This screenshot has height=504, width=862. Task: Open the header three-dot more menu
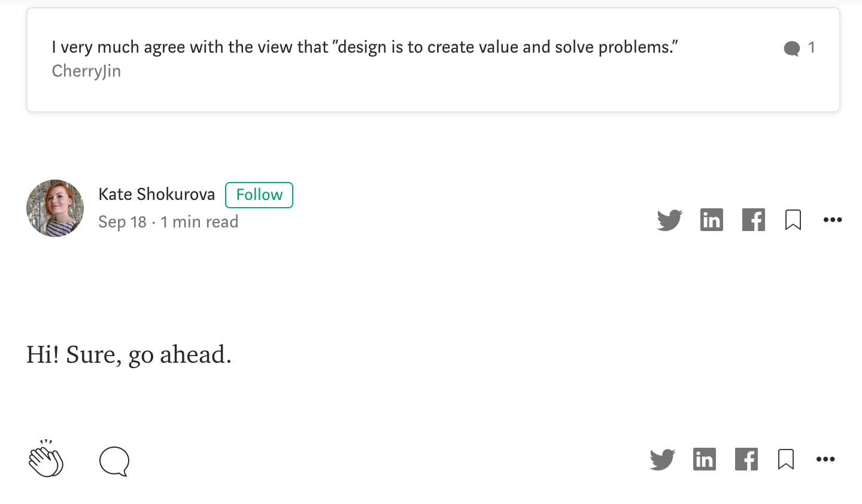832,220
